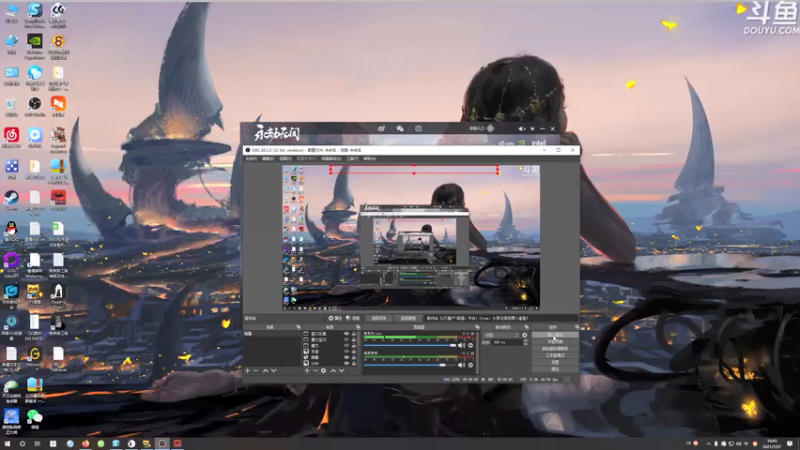This screenshot has height=450, width=800.
Task: Move the scene down in Scenes panel
Action: click(273, 370)
